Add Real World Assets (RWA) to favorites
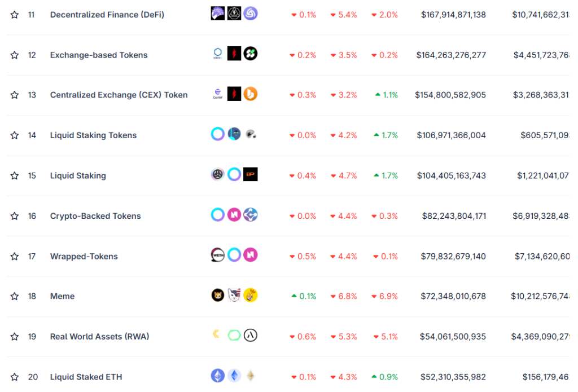 click(15, 337)
